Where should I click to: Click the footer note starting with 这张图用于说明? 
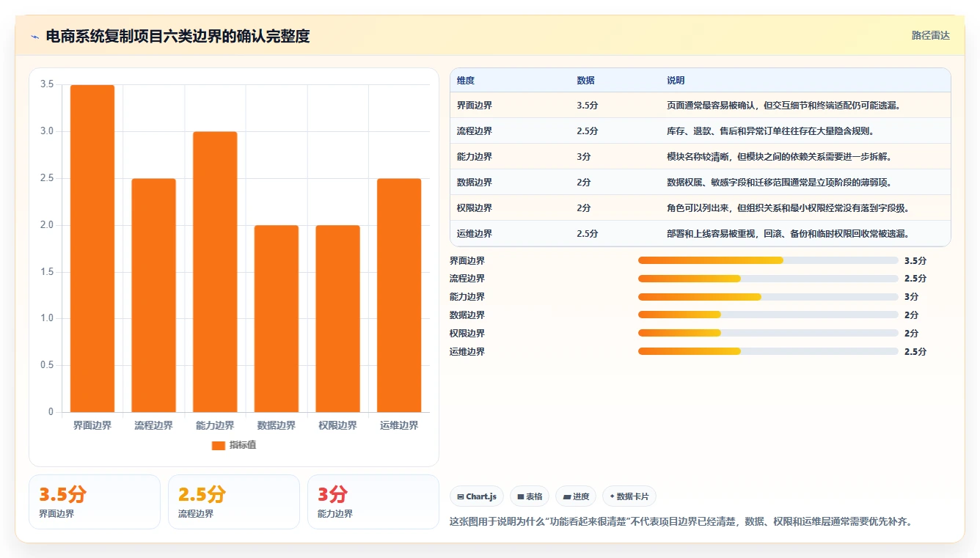[681, 522]
